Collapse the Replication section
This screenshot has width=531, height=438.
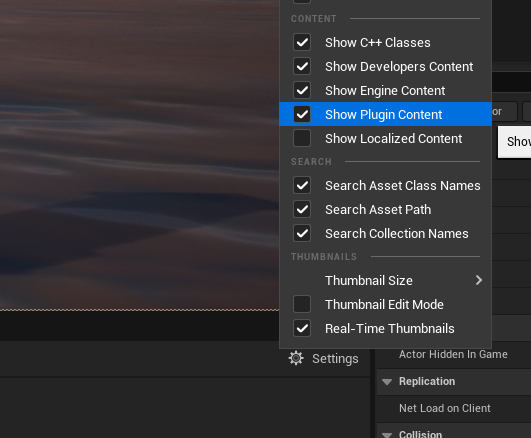(387, 382)
